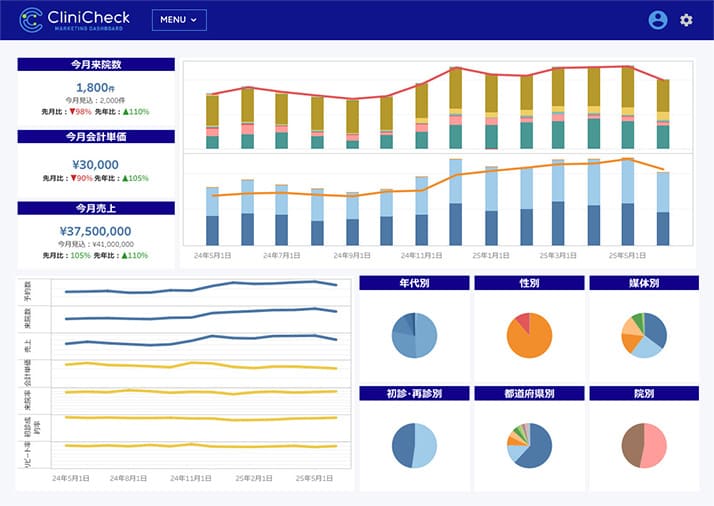This screenshot has height=506, width=714.
Task: Select the 今月来院数 card header
Action: click(x=96, y=64)
